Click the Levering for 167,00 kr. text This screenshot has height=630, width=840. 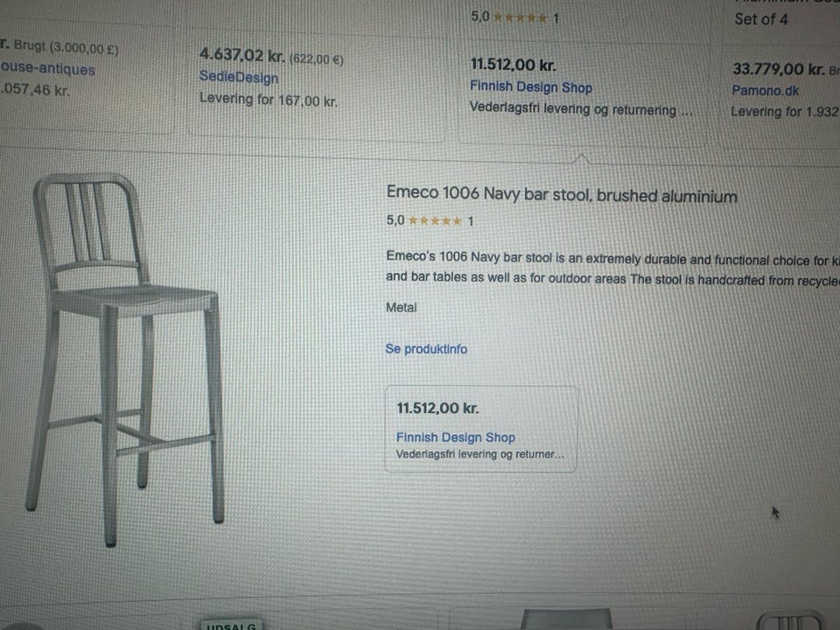[x=269, y=100]
